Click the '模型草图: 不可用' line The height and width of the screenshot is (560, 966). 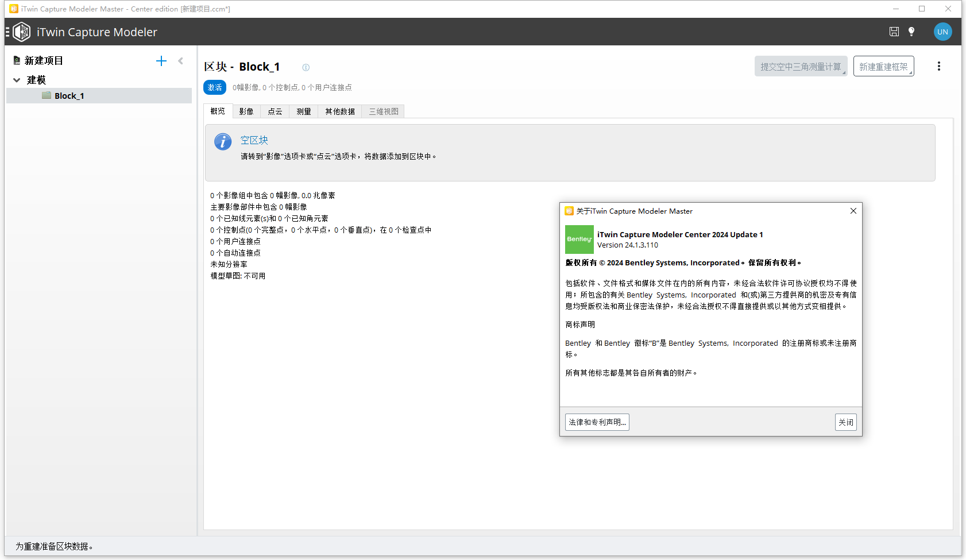coord(238,276)
